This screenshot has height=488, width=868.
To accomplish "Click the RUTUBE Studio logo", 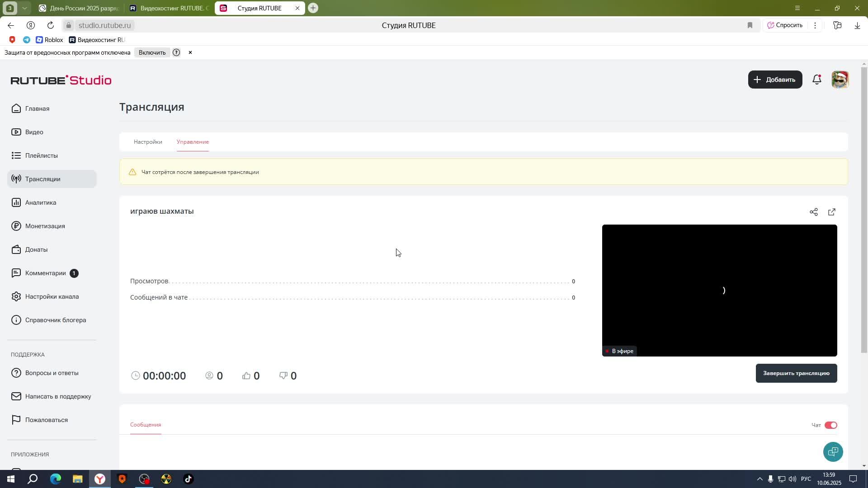I will pyautogui.click(x=61, y=80).
